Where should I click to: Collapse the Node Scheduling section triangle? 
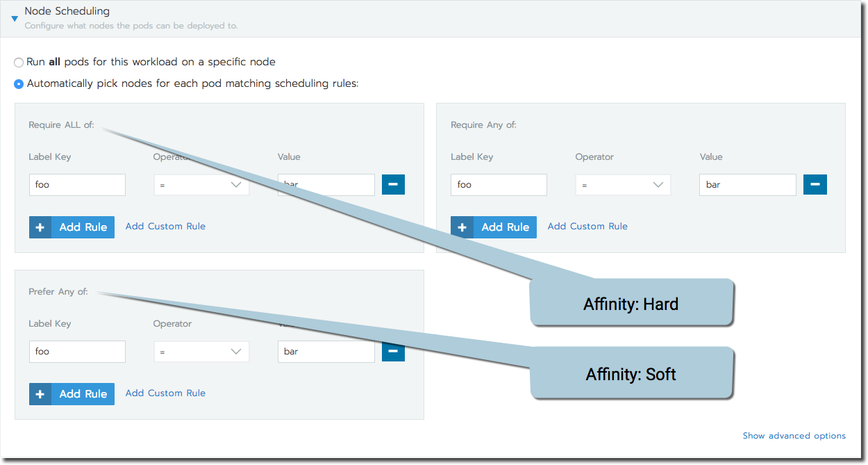pos(15,19)
